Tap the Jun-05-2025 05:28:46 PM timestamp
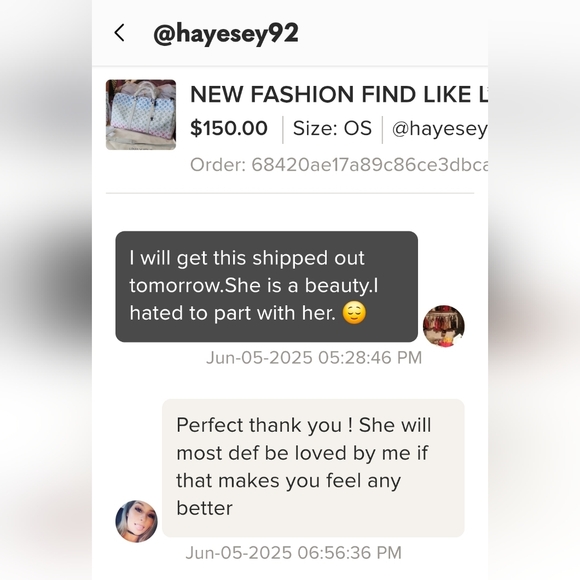Viewport: 580px width, 580px height. tap(314, 358)
